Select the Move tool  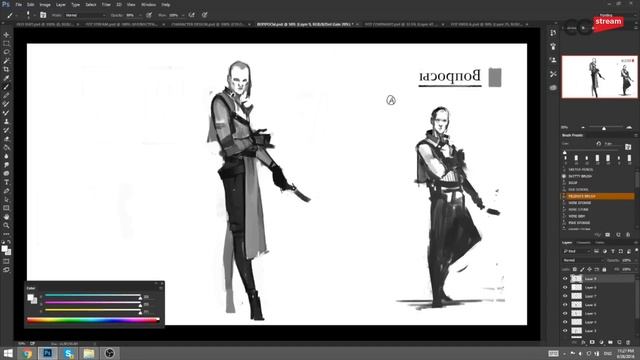(x=6, y=35)
